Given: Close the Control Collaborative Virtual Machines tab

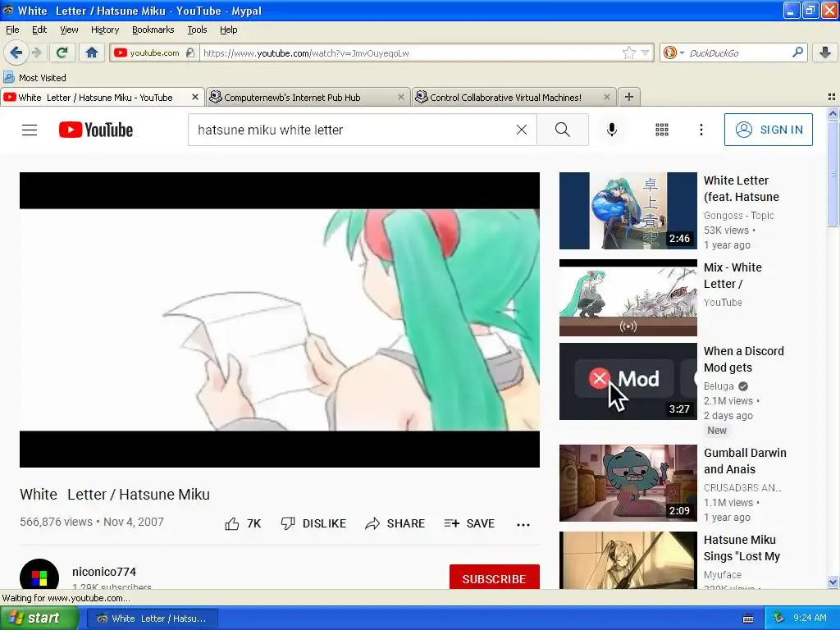Looking at the screenshot, I should (x=606, y=97).
